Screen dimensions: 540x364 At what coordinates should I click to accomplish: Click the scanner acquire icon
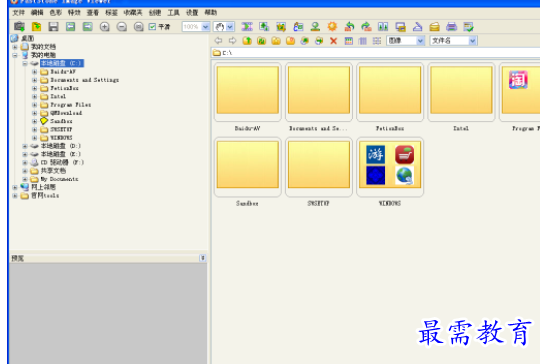417,27
